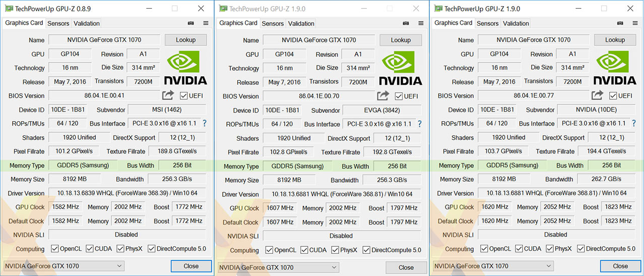Toggle CUDA checkbox in the middle window
The image size is (644, 276).
point(304,250)
